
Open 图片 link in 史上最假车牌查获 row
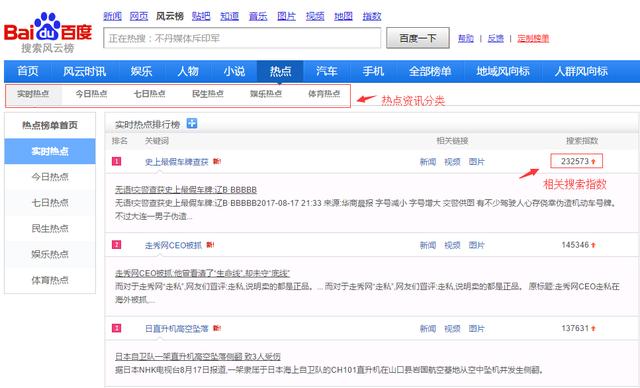tap(476, 162)
